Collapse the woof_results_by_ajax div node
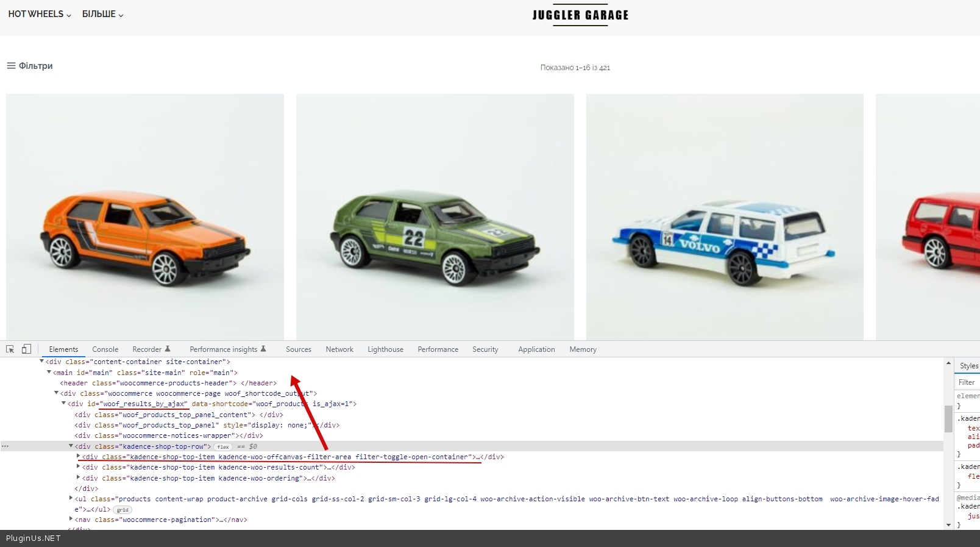The height and width of the screenshot is (547, 980). coord(63,404)
